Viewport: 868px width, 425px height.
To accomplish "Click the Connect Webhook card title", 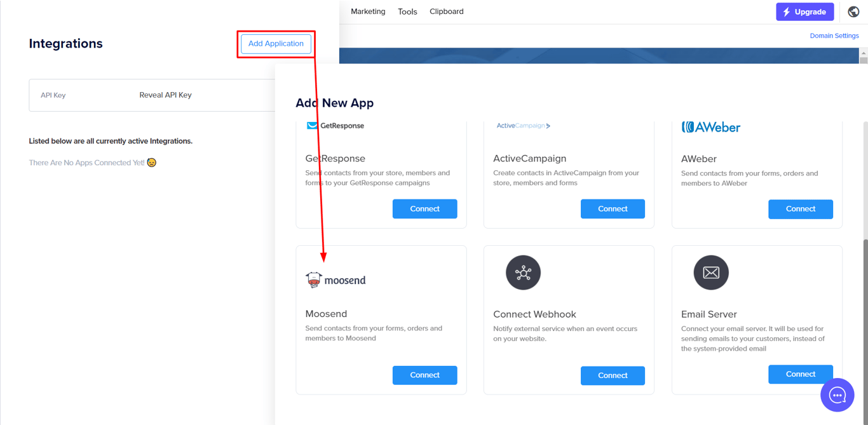I will click(x=534, y=314).
